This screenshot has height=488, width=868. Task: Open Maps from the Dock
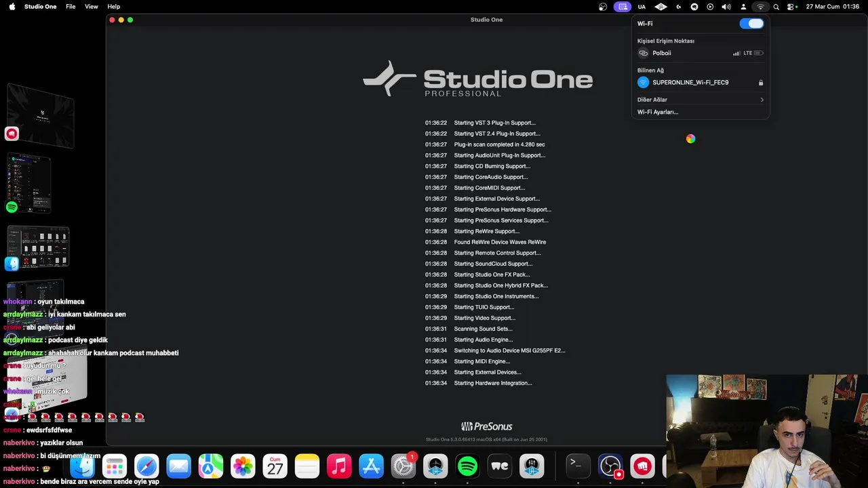(x=211, y=466)
